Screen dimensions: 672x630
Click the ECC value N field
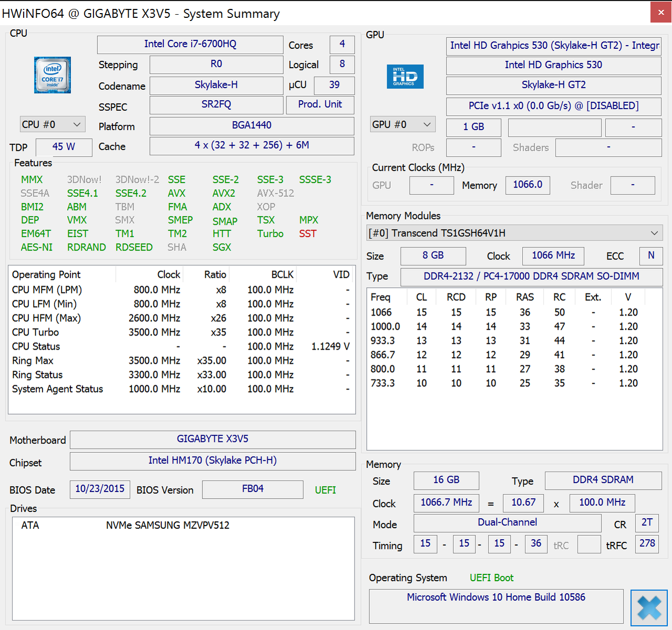pos(651,256)
